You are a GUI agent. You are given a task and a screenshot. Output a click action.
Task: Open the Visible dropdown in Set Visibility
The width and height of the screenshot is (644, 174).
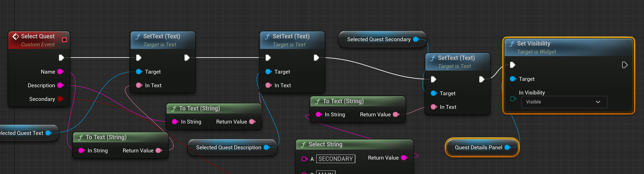pos(564,102)
